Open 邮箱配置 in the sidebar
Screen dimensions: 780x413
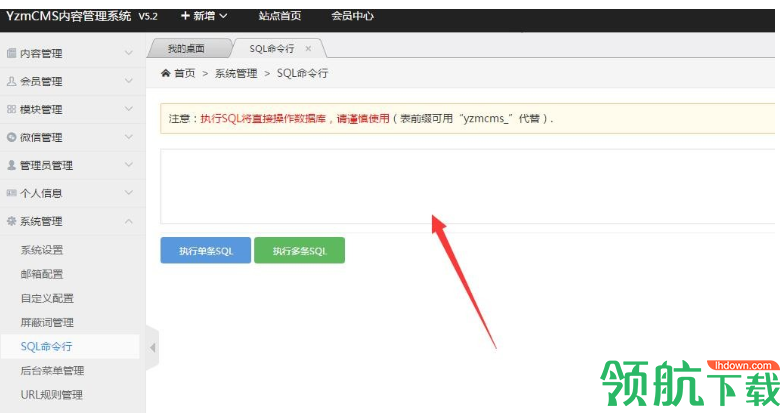tap(42, 274)
